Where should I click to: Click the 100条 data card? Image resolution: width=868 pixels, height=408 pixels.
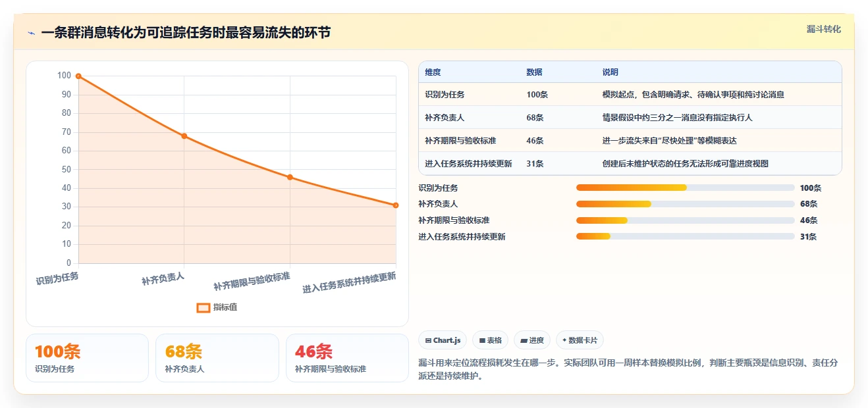click(x=87, y=358)
